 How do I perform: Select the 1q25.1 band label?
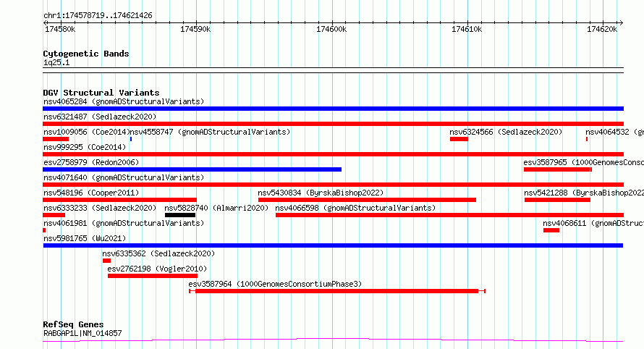coord(56,62)
